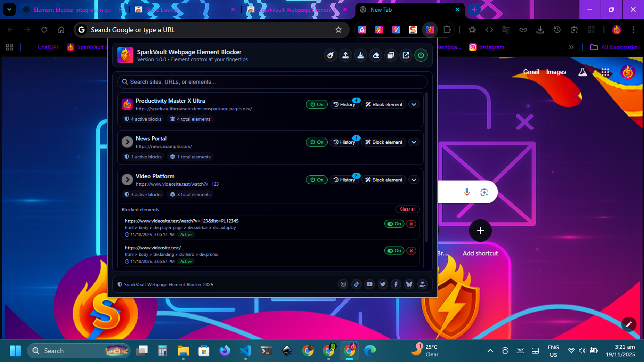Screen dimensions: 644x362
Task: Click the red Clear all button
Action: click(x=407, y=209)
